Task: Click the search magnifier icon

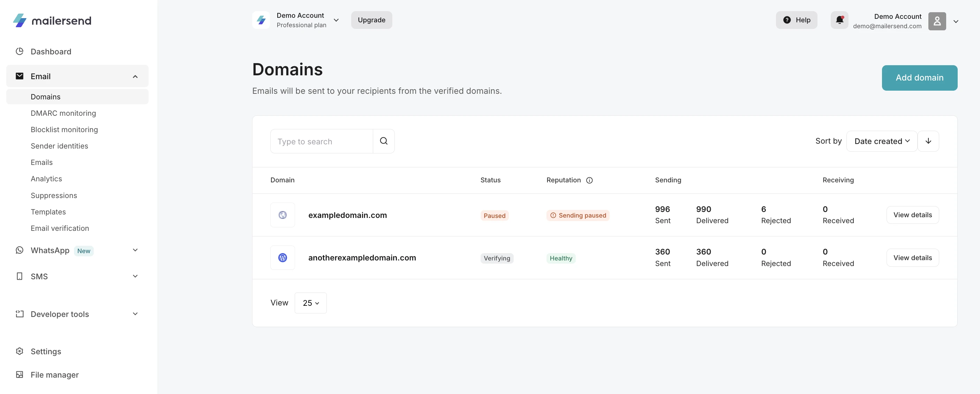Action: (x=384, y=141)
